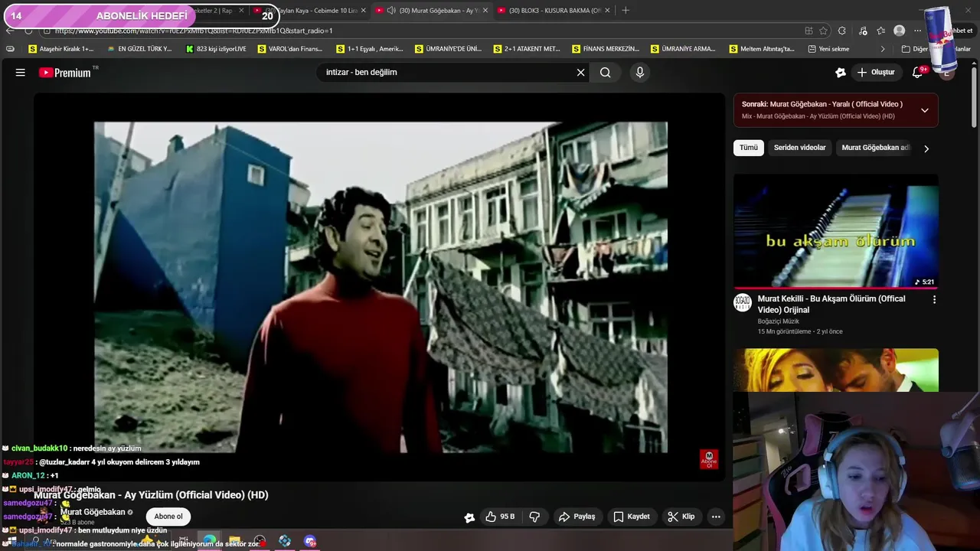Open Meltem Altıntaş'ta bookmark
980x551 pixels.
click(x=762, y=49)
